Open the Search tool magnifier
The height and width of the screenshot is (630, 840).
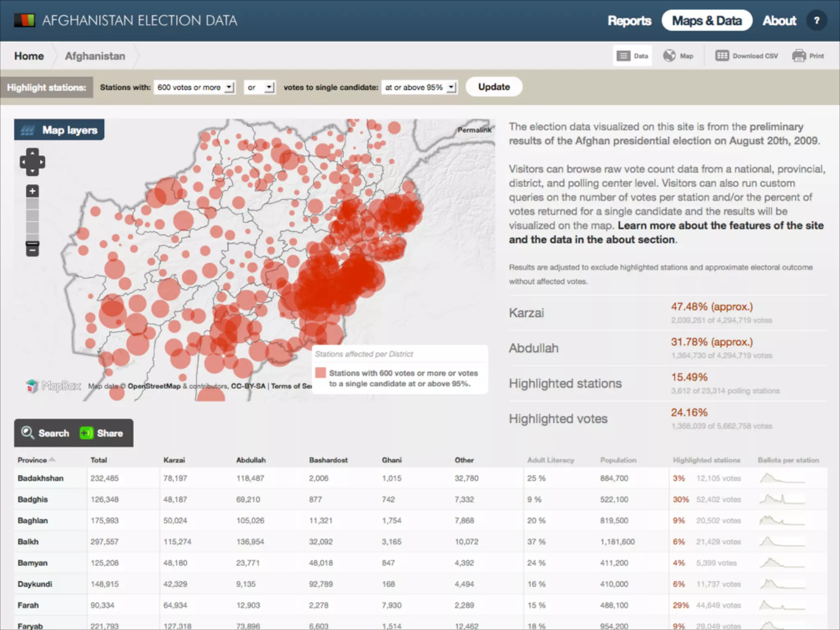click(x=27, y=433)
